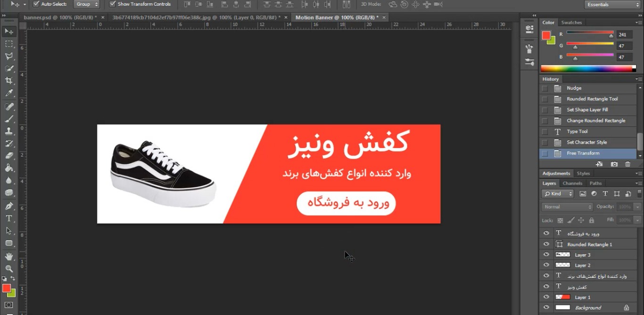Select the Move tool in the toolbox
Screen dimensions: 644x315
[x=8, y=32]
